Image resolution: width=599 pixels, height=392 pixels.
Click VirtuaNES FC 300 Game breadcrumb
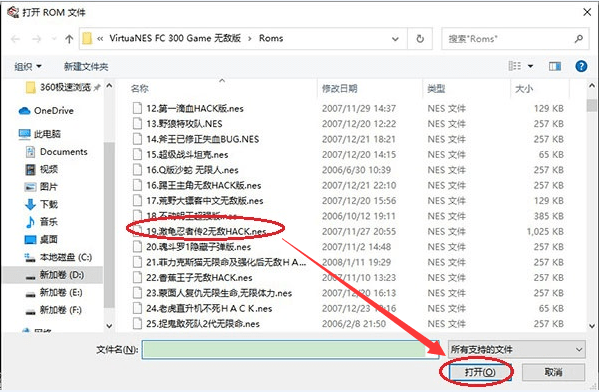point(175,38)
